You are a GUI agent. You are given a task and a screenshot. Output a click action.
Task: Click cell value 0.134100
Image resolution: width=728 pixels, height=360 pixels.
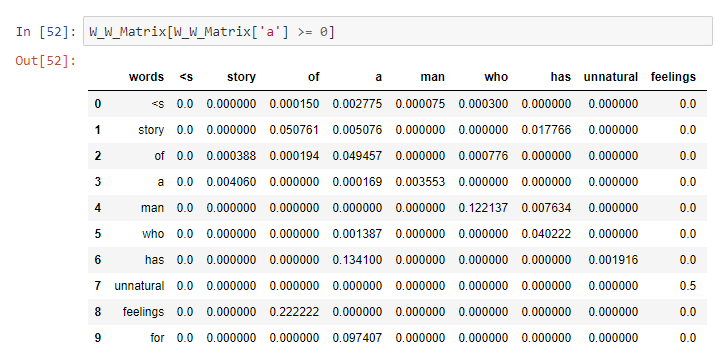click(x=357, y=260)
